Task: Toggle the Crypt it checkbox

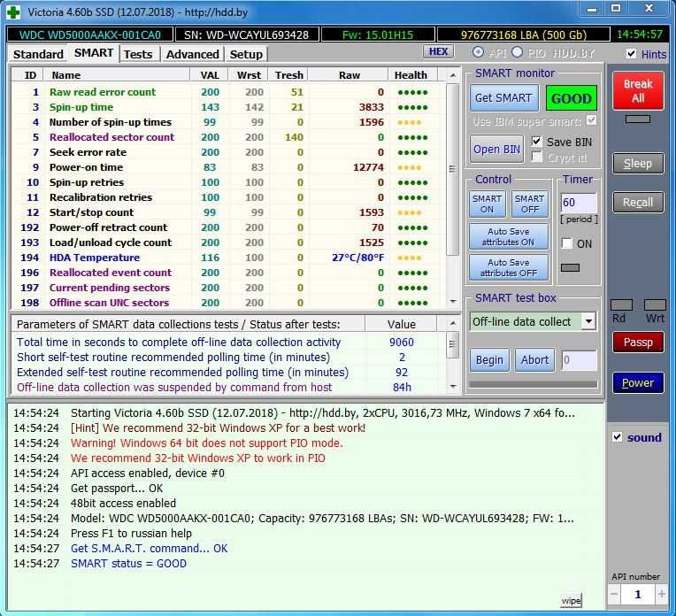Action: pyautogui.click(x=536, y=157)
